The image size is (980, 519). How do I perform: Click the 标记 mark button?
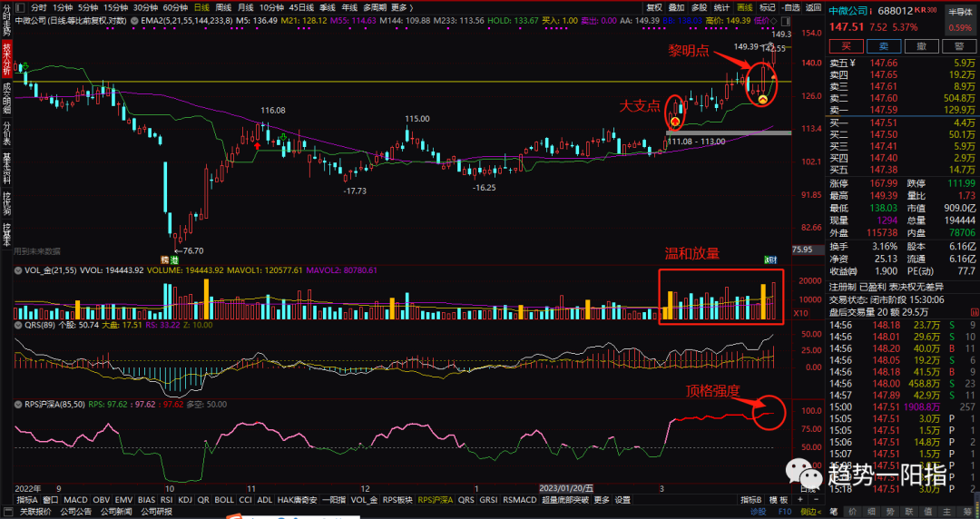[767, 7]
